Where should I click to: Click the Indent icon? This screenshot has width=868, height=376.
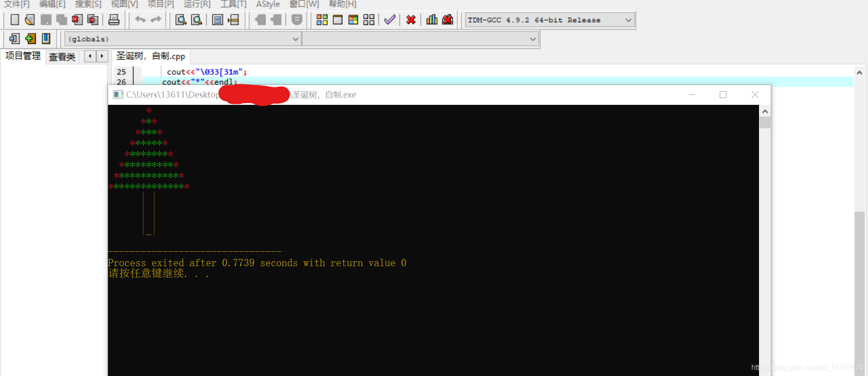pyautogui.click(x=260, y=20)
